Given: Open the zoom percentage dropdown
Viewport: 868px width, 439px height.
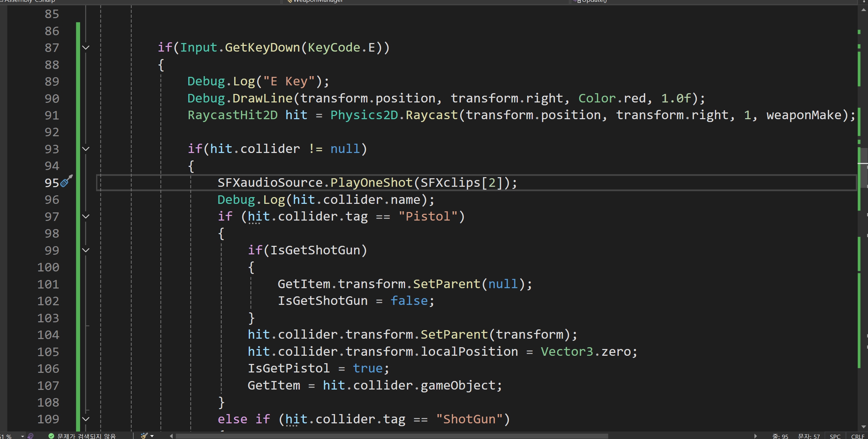Looking at the screenshot, I should pos(22,436).
